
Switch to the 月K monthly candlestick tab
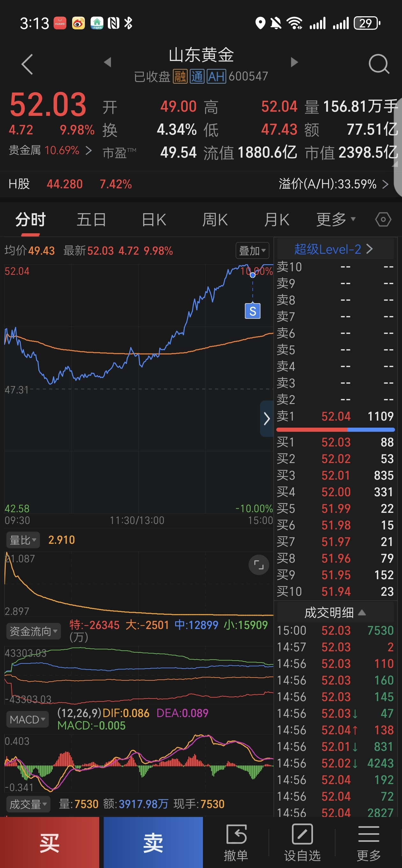pyautogui.click(x=277, y=220)
